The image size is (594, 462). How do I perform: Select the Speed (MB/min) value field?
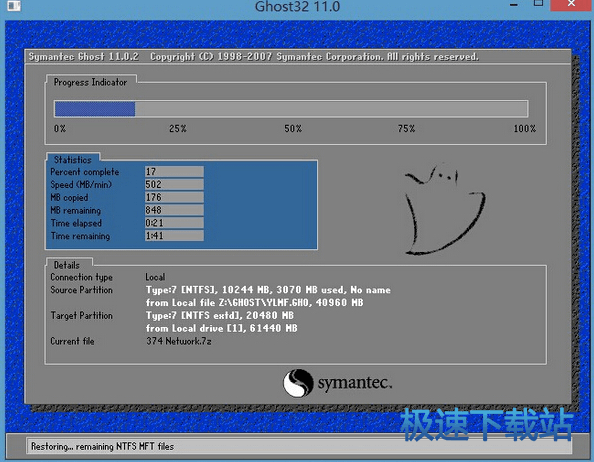[174, 184]
